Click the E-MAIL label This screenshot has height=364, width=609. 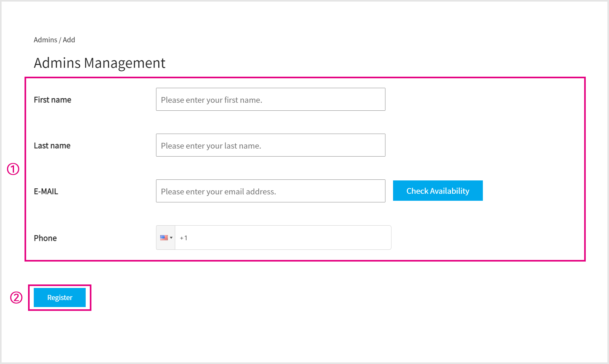click(x=46, y=192)
